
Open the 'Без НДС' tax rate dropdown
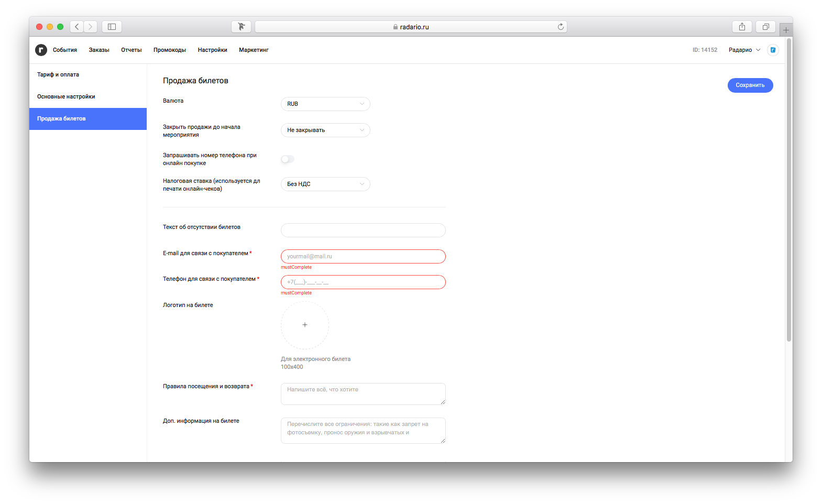[325, 184]
